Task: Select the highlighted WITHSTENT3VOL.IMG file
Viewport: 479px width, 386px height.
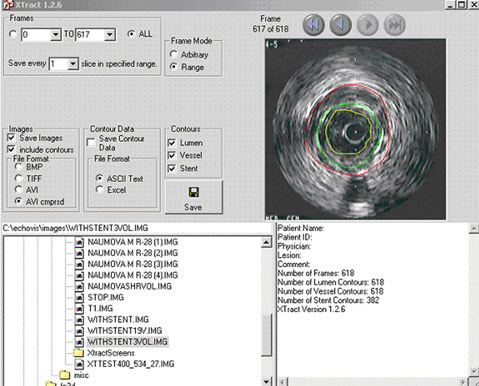Action: tap(127, 342)
